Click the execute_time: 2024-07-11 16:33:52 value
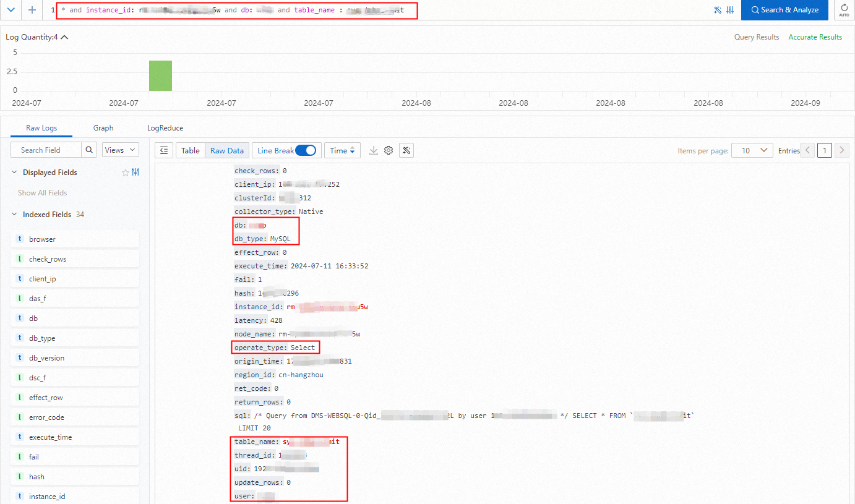The image size is (855, 504). [x=330, y=266]
